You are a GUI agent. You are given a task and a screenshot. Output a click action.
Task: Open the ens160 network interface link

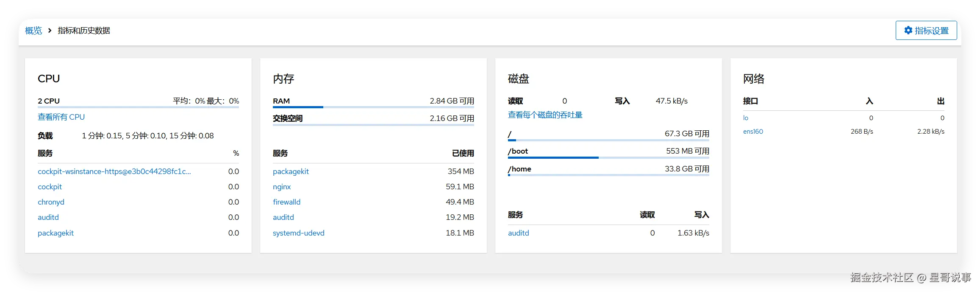coord(753,132)
